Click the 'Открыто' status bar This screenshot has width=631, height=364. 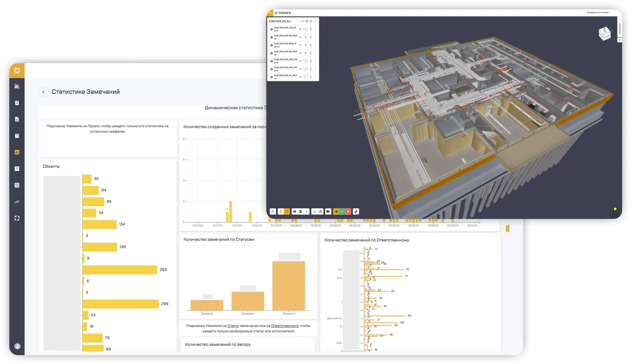pos(288,285)
